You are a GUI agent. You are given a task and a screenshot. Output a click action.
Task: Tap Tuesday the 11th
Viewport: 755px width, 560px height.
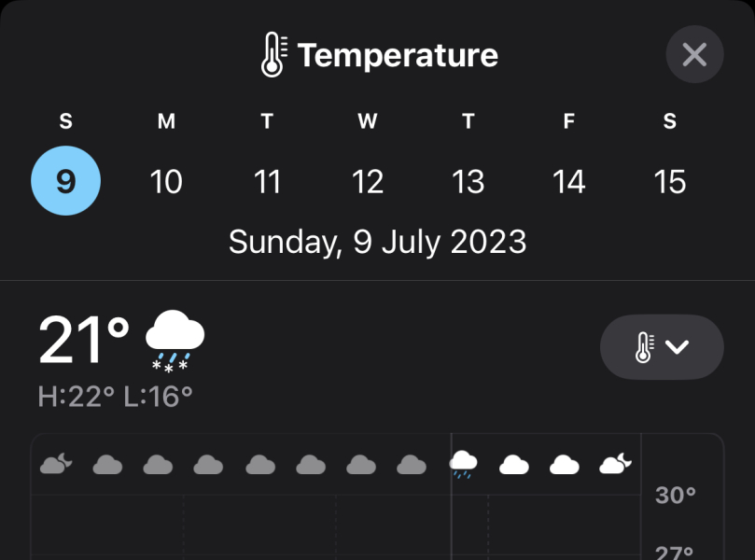[267, 182]
